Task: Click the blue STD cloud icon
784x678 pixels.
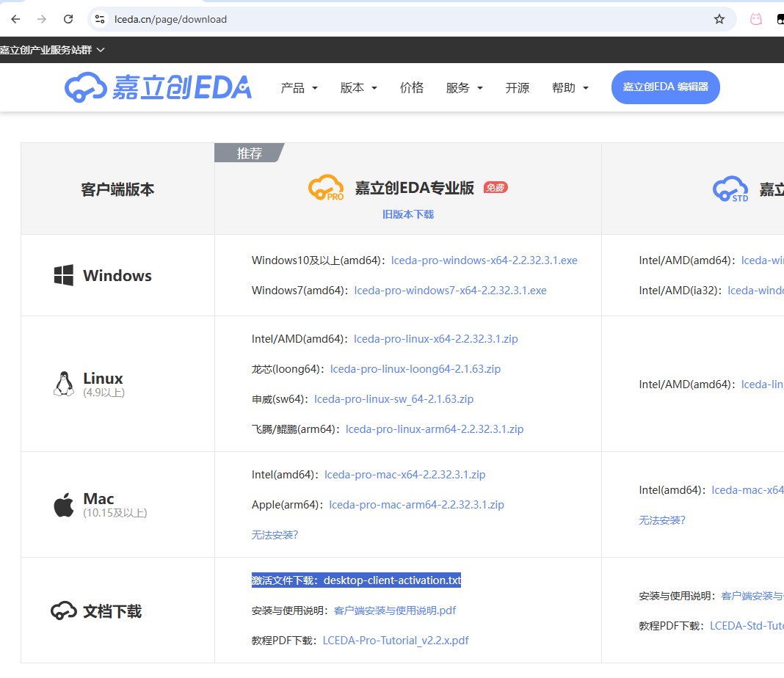Action: click(730, 189)
